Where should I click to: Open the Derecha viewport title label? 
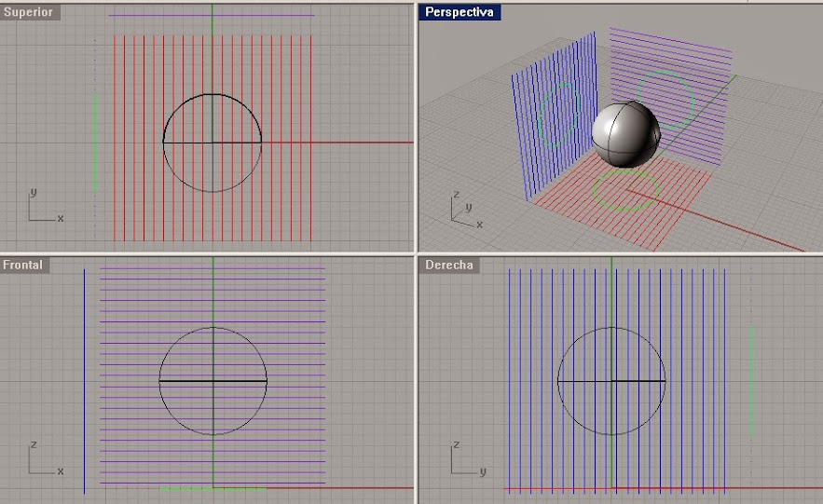click(x=448, y=265)
